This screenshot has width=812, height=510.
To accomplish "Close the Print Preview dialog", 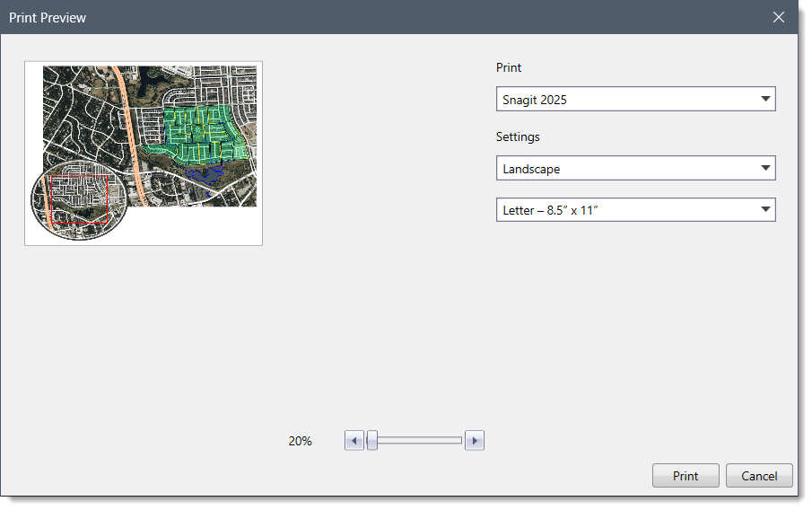I will [x=778, y=17].
